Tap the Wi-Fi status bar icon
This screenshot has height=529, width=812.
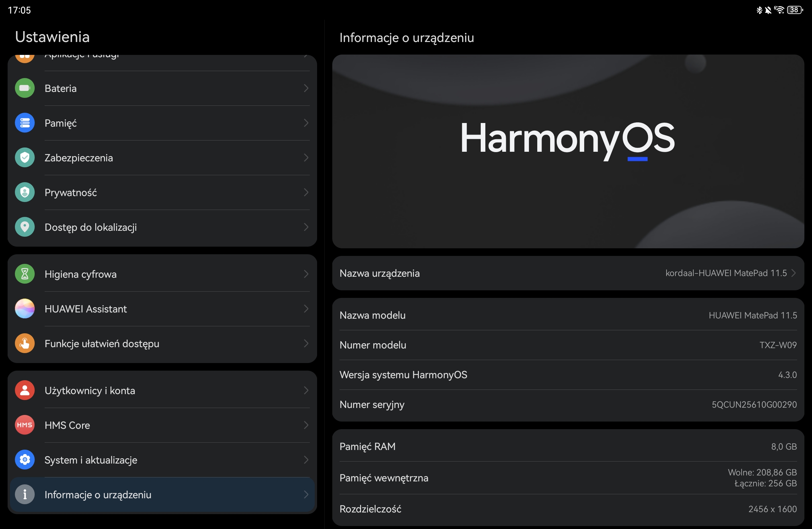(779, 10)
